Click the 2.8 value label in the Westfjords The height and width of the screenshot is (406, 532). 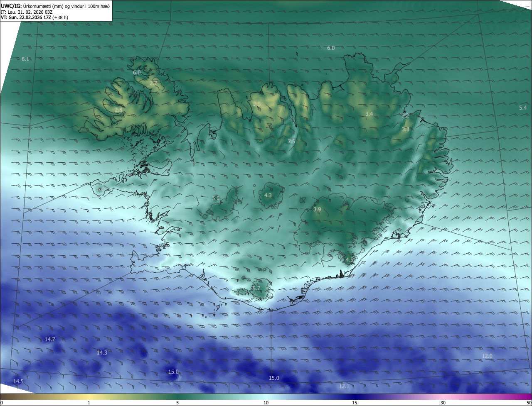[118, 110]
